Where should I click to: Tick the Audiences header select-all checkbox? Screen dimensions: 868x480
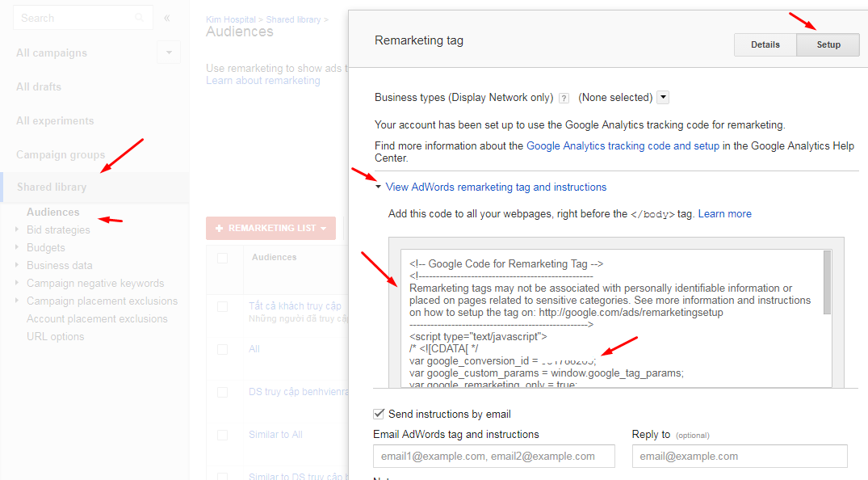point(223,258)
